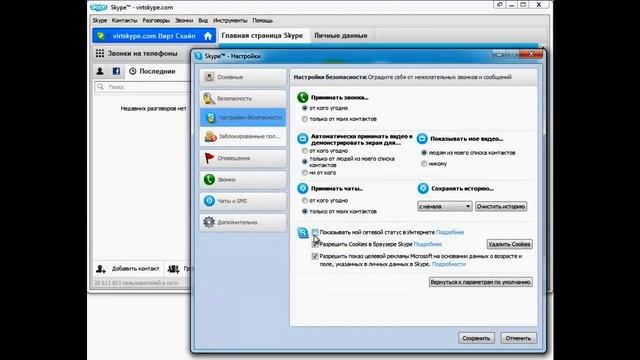Click the video icon beside Автоматически принимать видео
Viewport: 640px width, 360px height.
point(302,139)
